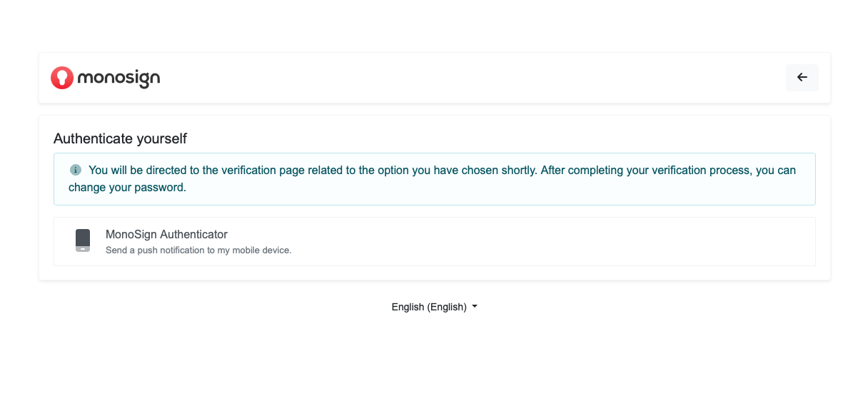The width and height of the screenshot is (868, 406).
Task: Click the back arrow icon
Action: [x=802, y=78]
